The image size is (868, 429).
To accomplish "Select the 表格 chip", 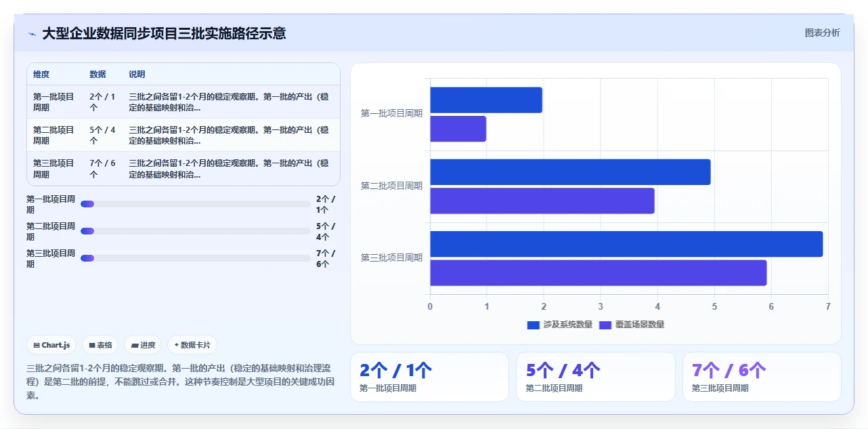I will (100, 345).
